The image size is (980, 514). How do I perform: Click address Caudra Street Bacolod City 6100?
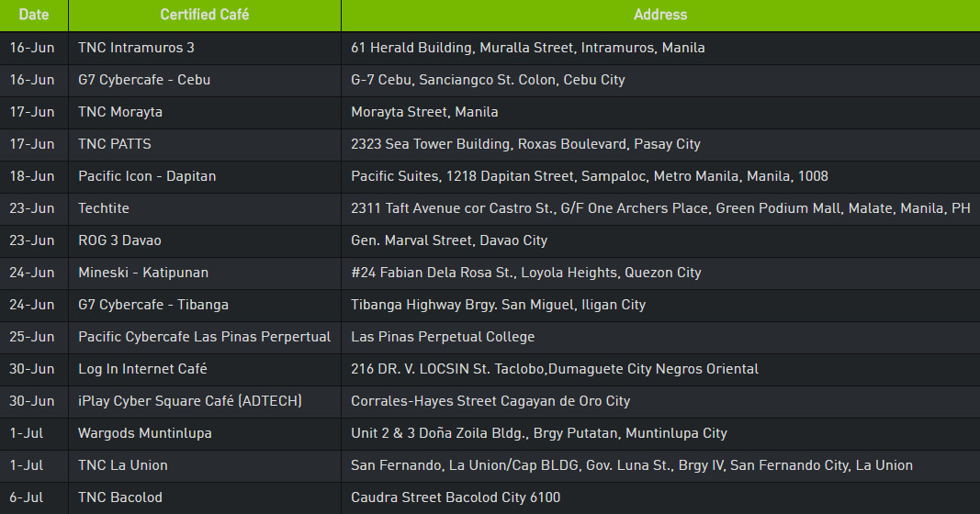660,498
